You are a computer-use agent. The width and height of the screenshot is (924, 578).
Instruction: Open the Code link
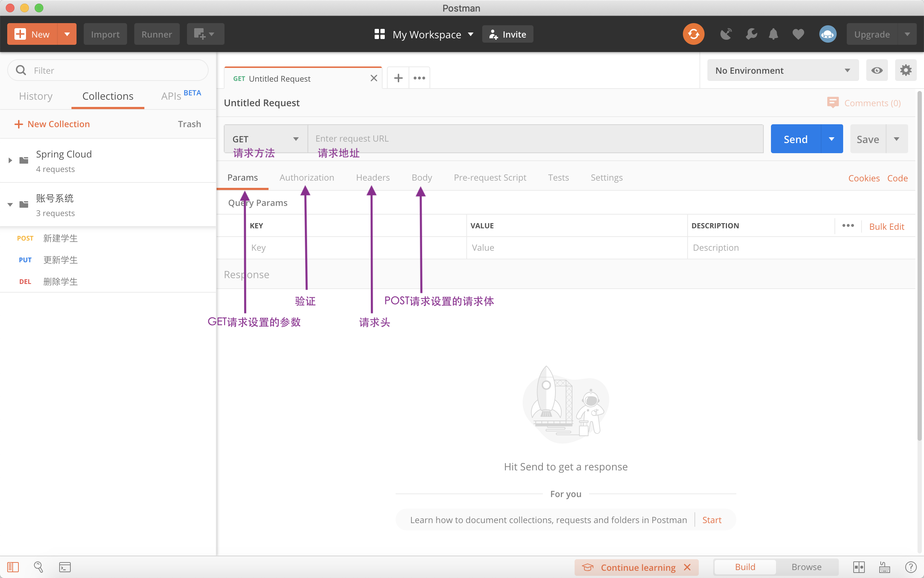pyautogui.click(x=897, y=178)
